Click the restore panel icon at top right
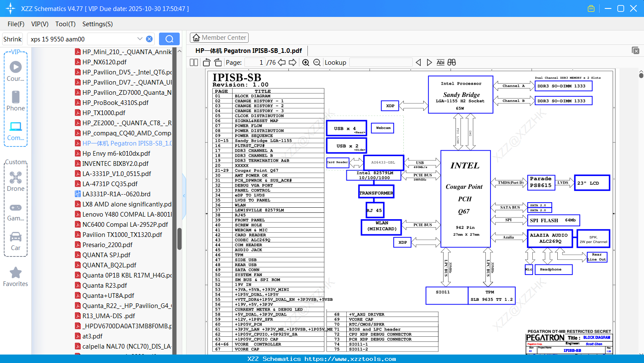The width and height of the screenshot is (644, 363). click(636, 50)
